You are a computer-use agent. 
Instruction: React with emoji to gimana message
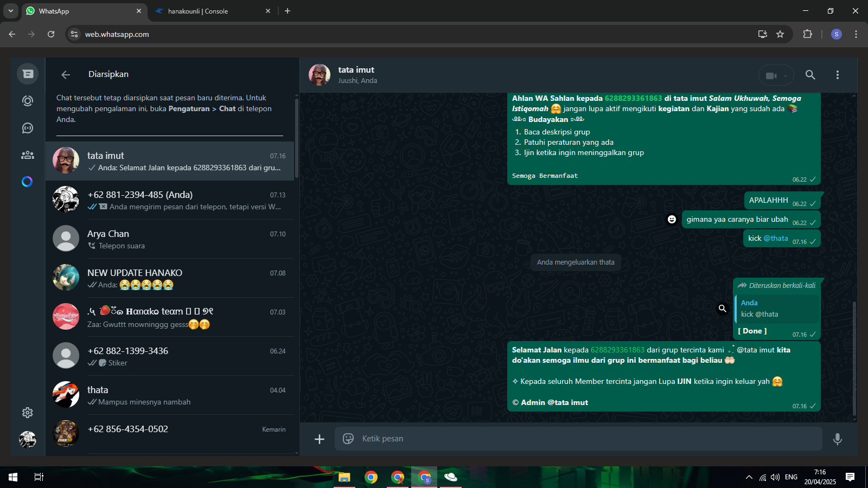click(672, 220)
